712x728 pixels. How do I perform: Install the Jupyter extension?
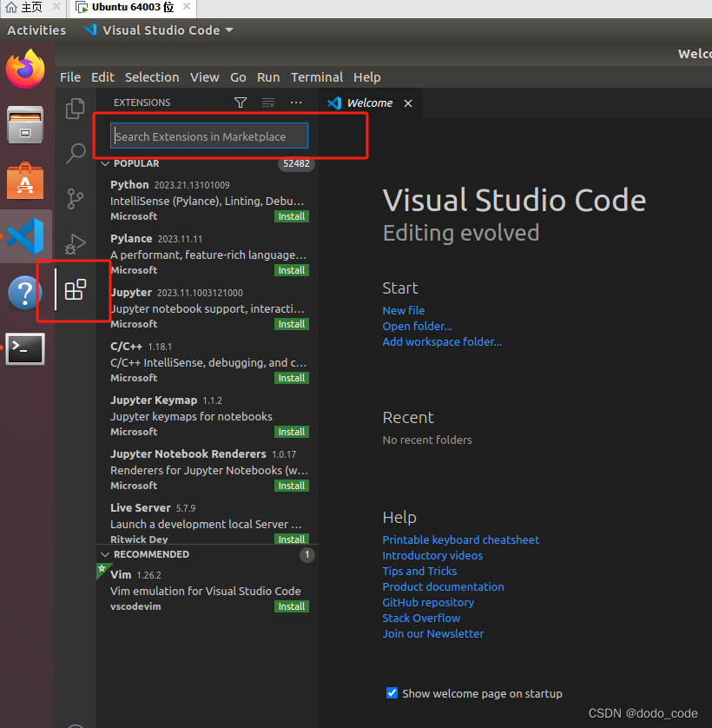(292, 324)
